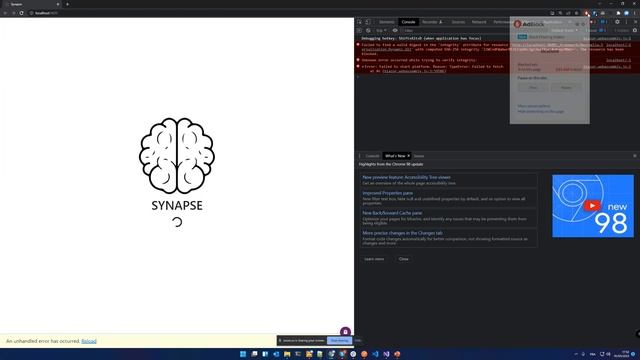This screenshot has height=360, width=640.
Task: Open the console settings gear icon
Action: pos(635,31)
